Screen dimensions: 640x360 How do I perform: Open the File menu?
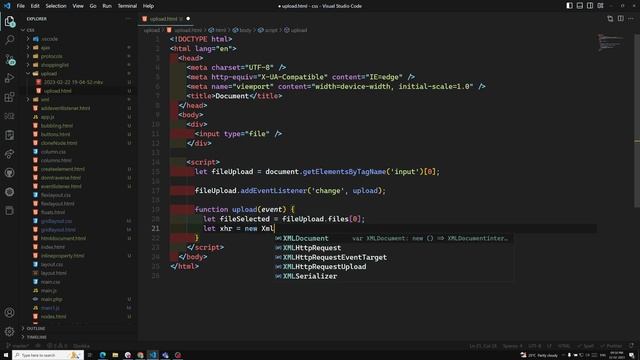pyautogui.click(x=20, y=6)
